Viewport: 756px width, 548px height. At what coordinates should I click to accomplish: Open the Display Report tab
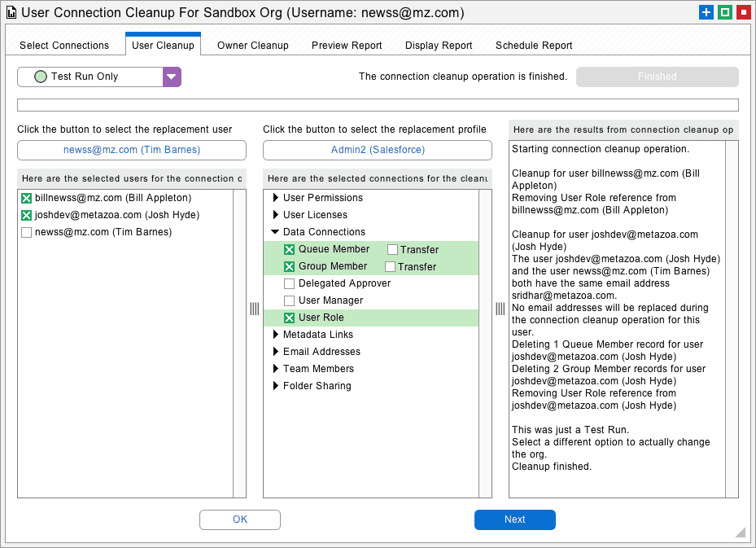(x=439, y=46)
